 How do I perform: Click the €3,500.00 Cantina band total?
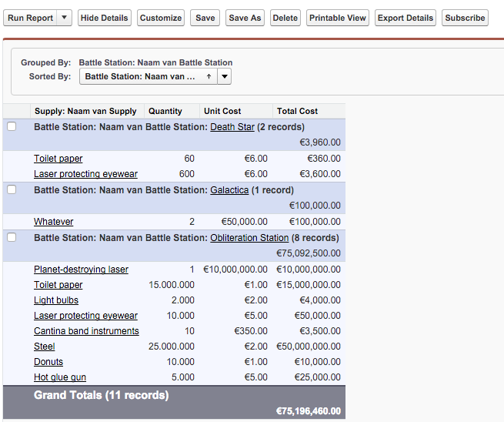pyautogui.click(x=320, y=331)
